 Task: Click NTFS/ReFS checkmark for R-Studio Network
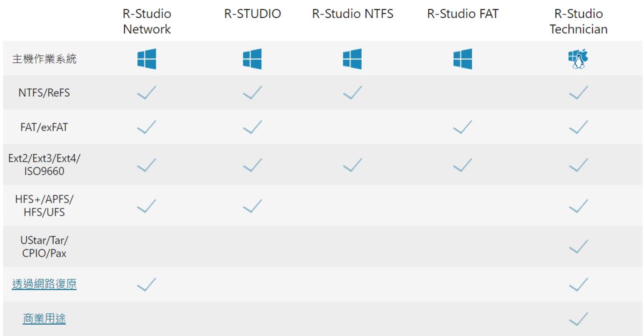point(147,93)
